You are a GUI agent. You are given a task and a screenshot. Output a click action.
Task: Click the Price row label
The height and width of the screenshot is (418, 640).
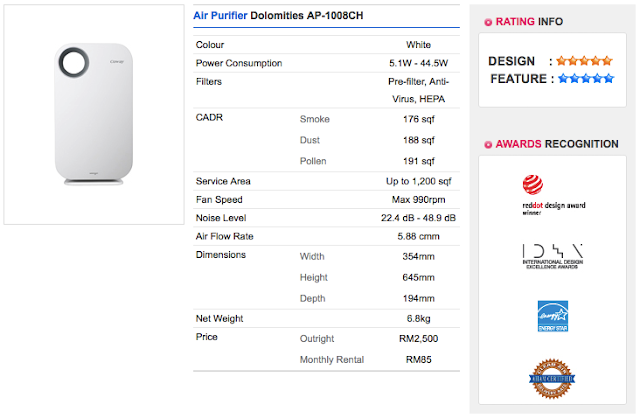pyautogui.click(x=207, y=337)
